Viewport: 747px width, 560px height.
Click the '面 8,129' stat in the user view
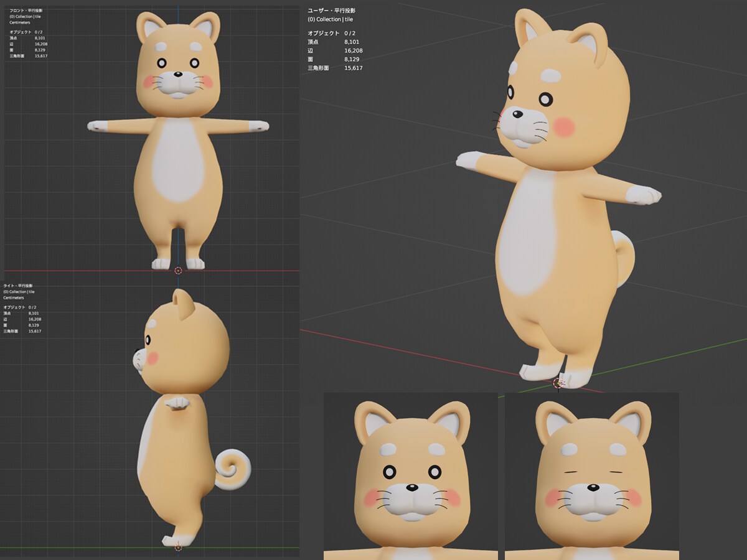coord(335,59)
